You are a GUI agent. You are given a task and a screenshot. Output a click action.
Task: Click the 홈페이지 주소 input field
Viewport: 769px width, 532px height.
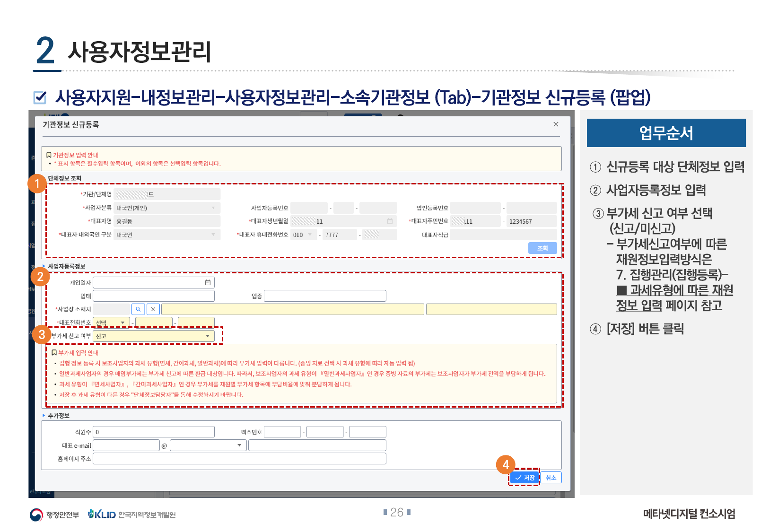[239, 459]
